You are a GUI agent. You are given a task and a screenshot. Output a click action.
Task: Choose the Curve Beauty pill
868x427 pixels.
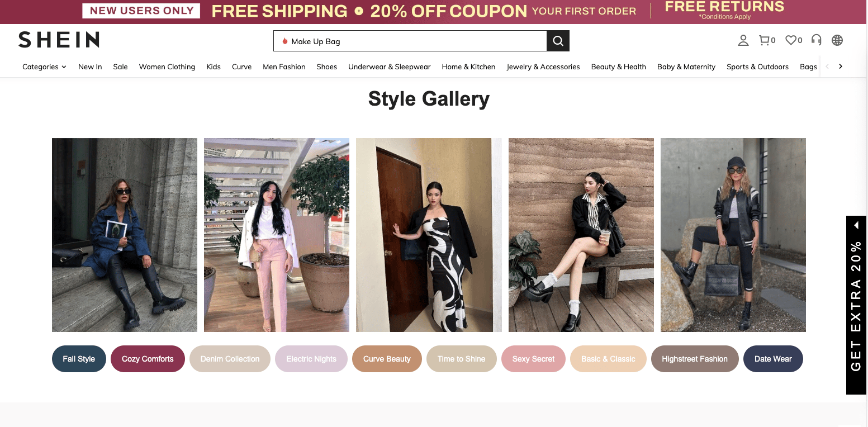(x=387, y=359)
